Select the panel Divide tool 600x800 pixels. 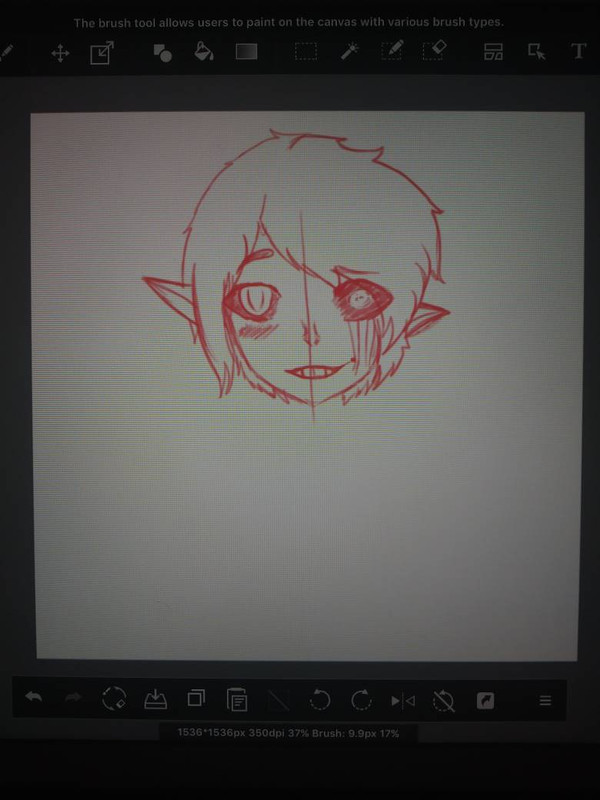[493, 52]
